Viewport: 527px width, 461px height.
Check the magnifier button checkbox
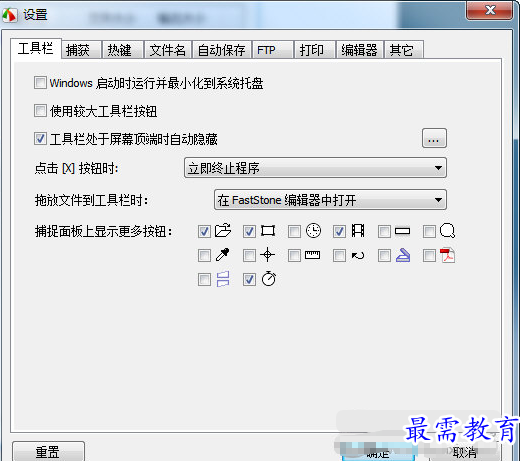point(429,232)
